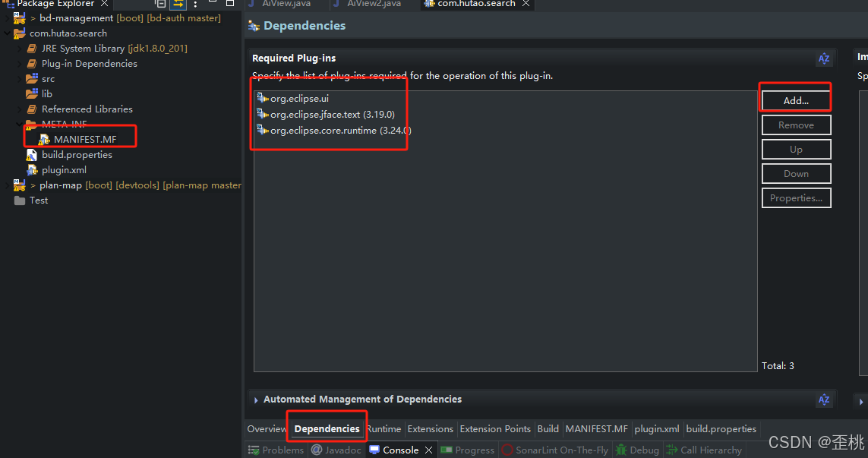Click the org.eclipse.jface.text plug-in icon

click(263, 114)
